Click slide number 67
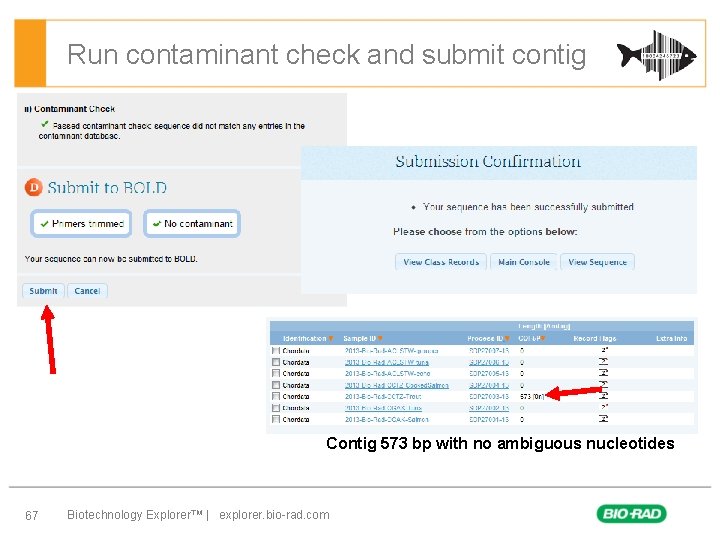This screenshot has height=540, width=720. (32, 515)
